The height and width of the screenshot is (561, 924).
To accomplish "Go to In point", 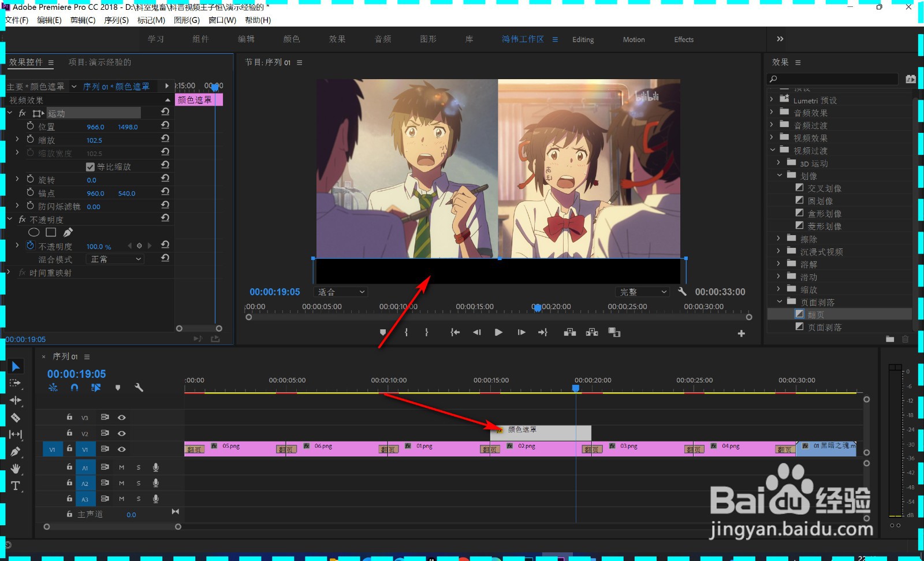I will click(x=455, y=332).
